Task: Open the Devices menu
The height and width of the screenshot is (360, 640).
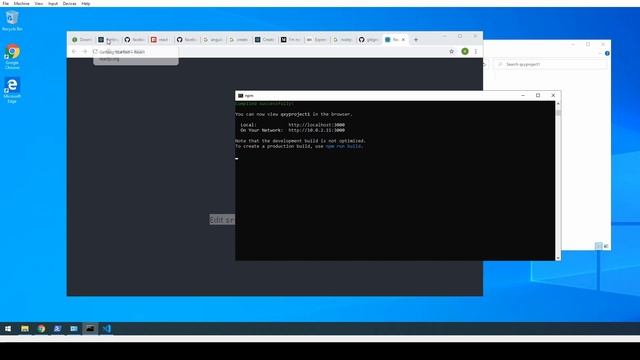Action: pos(69,3)
